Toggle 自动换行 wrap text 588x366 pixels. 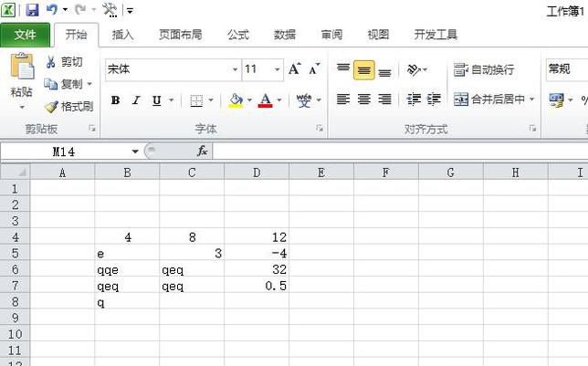tap(484, 69)
